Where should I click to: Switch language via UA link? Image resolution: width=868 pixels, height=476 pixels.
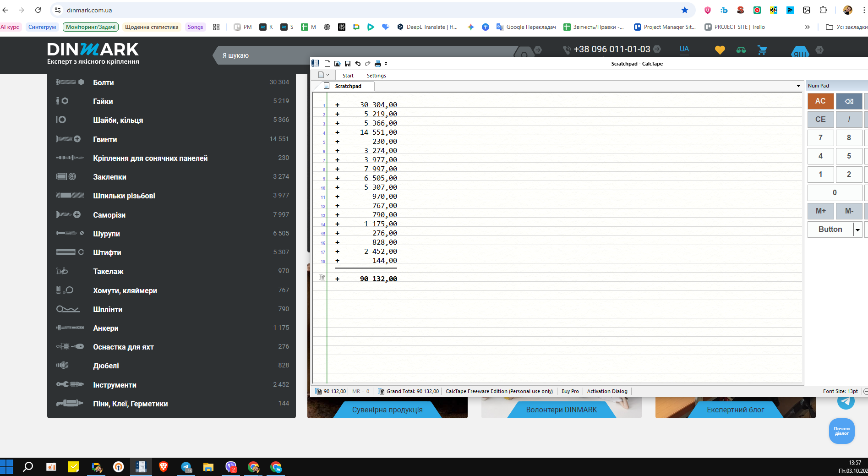pos(684,49)
